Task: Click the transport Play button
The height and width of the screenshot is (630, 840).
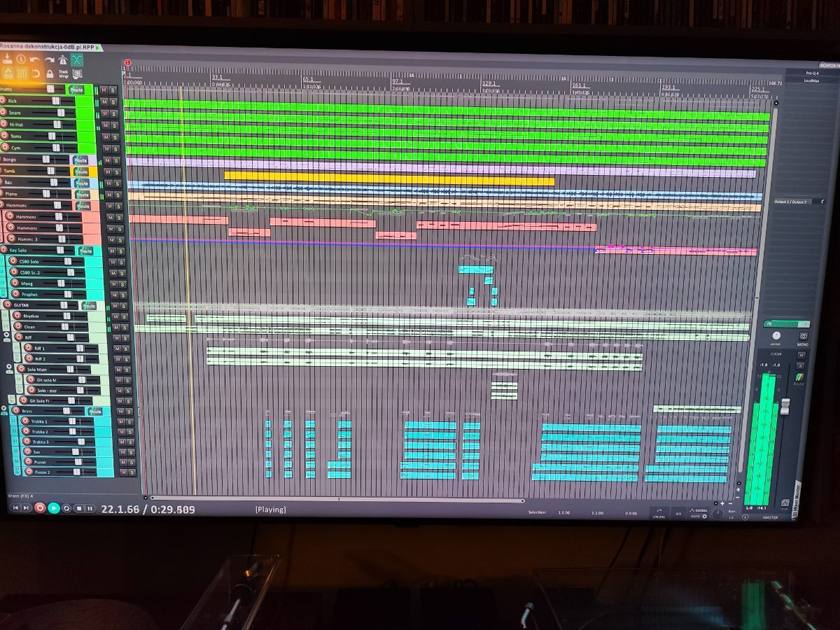Action: (x=54, y=507)
